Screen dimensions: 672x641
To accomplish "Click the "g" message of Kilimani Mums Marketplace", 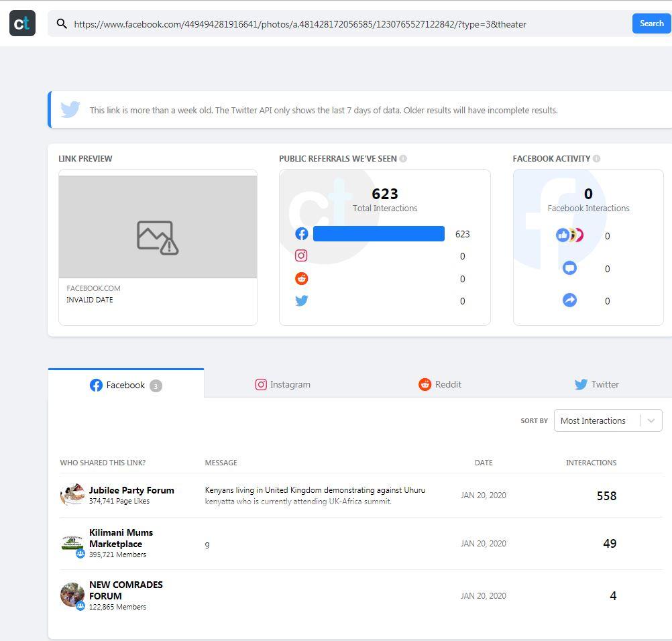I will [x=207, y=544].
